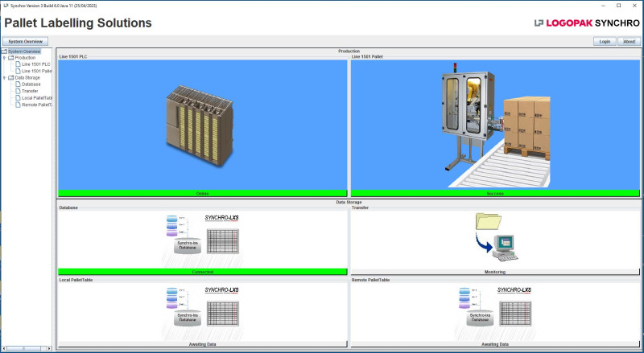Click the green Online status bar
644x353 pixels.
tap(202, 194)
